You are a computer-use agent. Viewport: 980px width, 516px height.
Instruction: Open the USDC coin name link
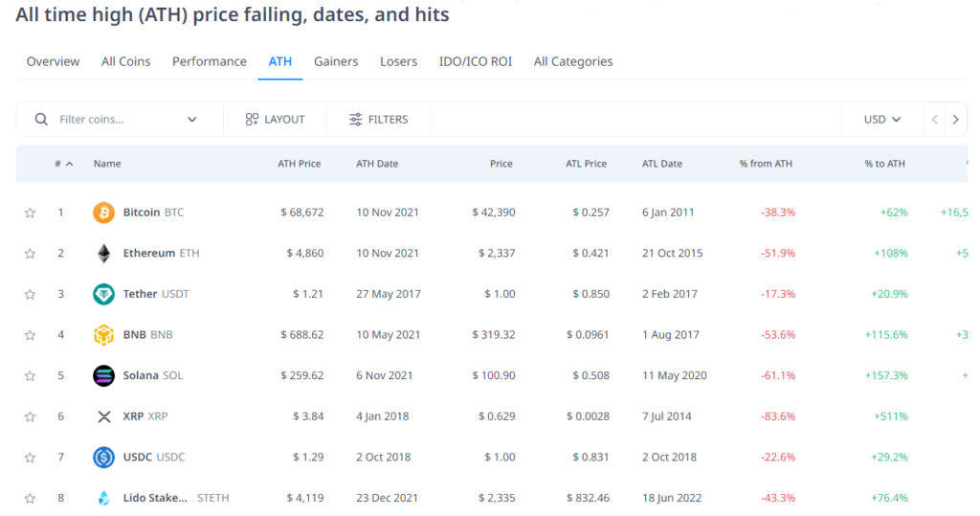[x=154, y=457]
